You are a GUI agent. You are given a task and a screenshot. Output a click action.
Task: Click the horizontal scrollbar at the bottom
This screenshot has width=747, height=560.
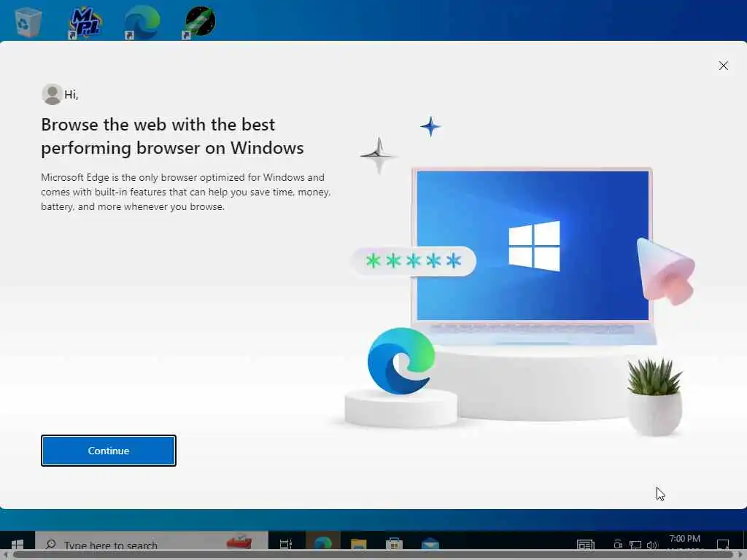[x=373, y=556]
